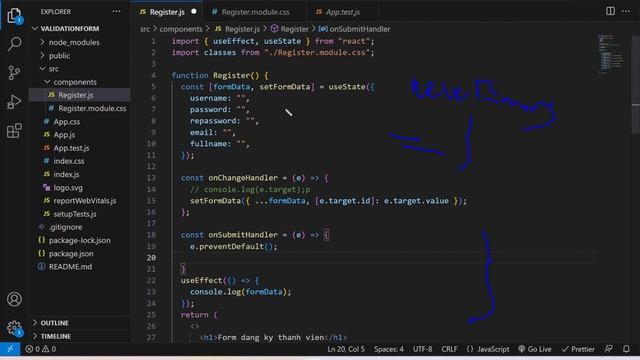Click e.preventDefault() on line 19

pyautogui.click(x=233, y=246)
